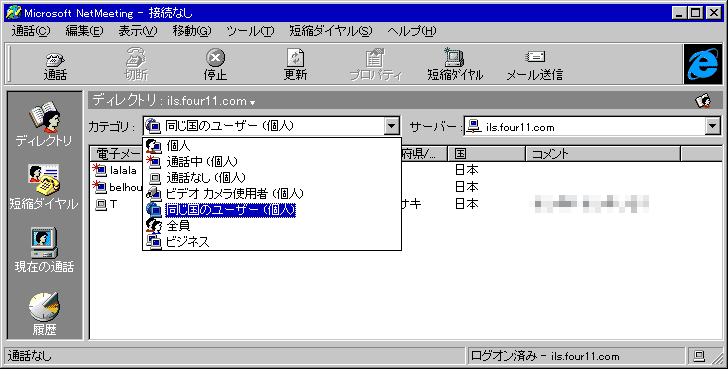Image resolution: width=728 pixels, height=369 pixels.
Task: Open the 短縮ダイヤル(S) menu
Action: point(331,31)
